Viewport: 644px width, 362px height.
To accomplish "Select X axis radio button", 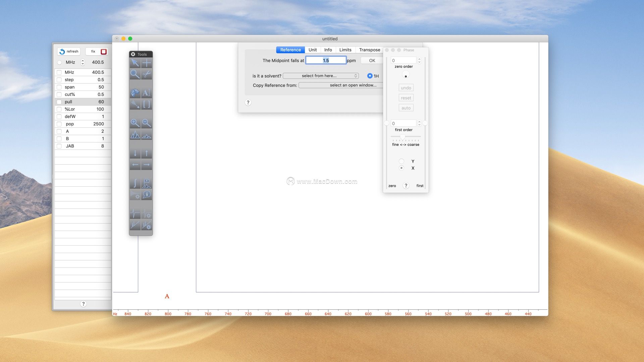I will [x=401, y=168].
